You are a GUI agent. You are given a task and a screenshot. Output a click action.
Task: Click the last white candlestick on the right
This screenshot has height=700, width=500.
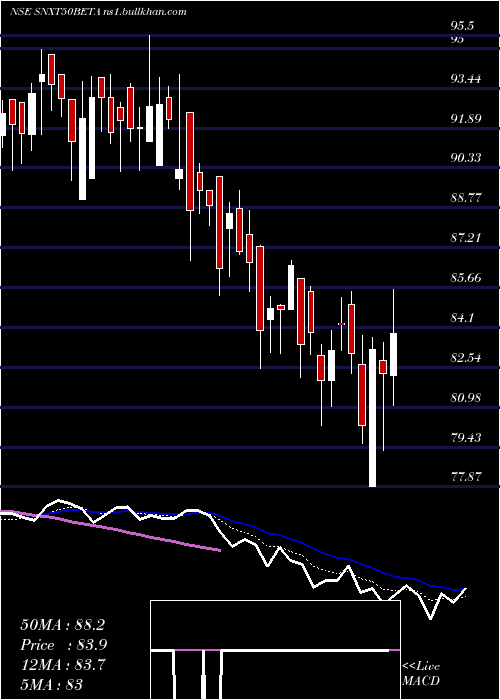[393, 354]
